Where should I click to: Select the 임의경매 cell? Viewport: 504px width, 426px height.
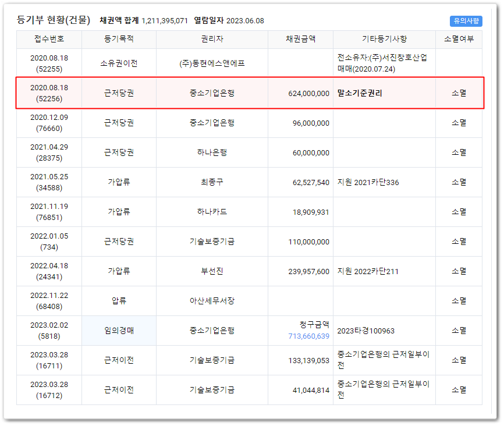click(x=119, y=331)
